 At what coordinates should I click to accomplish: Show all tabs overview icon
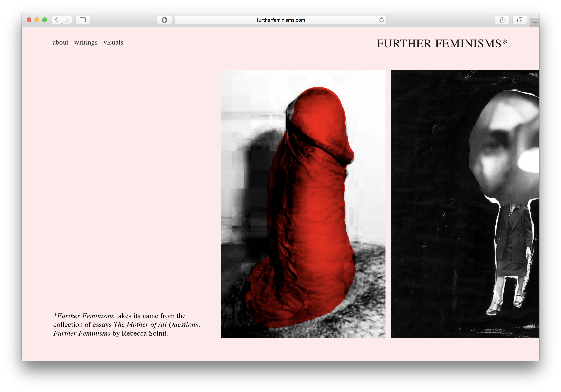click(x=520, y=20)
